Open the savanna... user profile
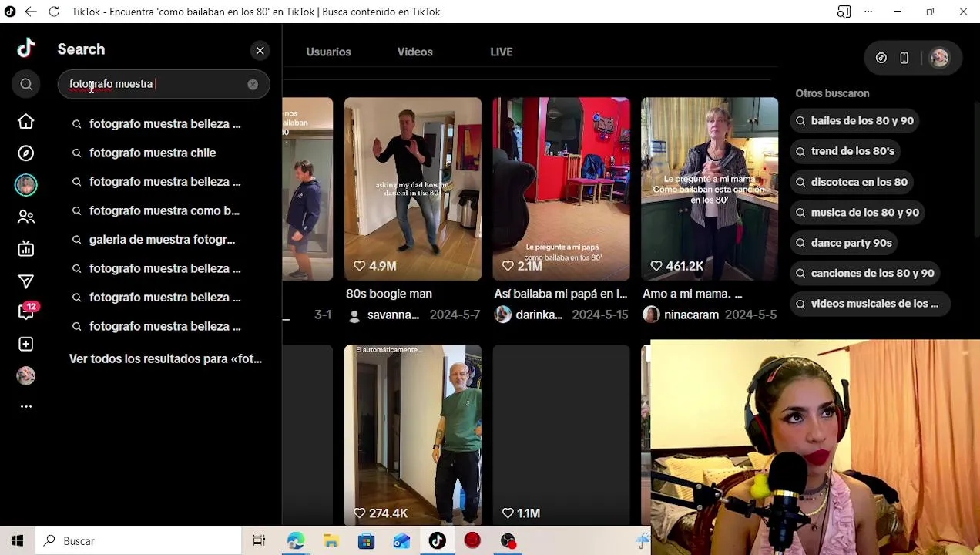980x555 pixels. click(x=384, y=314)
